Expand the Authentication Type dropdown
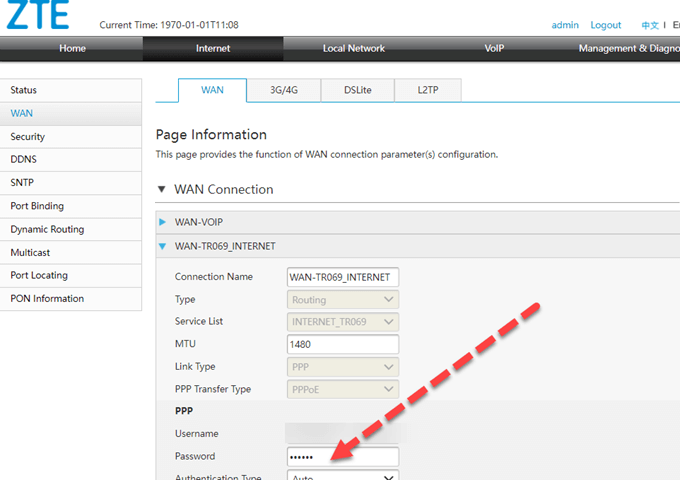Screen dimensions: 680x480 coord(343,476)
